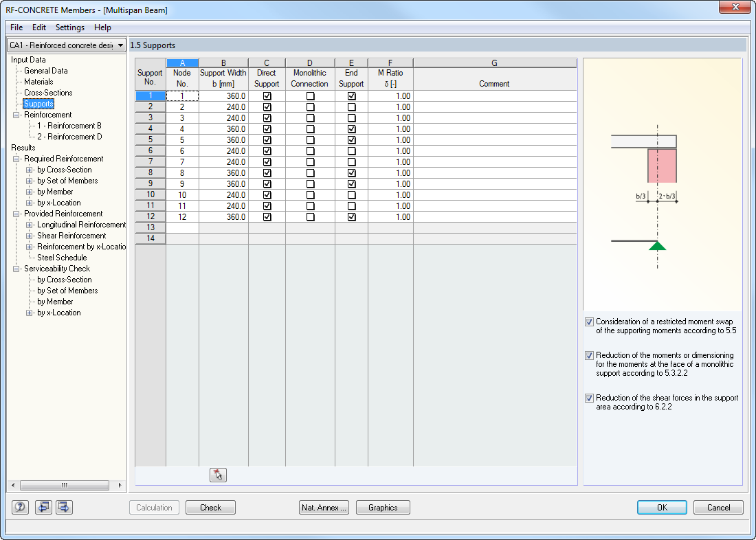Expand Shear Reinforcement tree node
This screenshot has height=540, width=756.
30,236
